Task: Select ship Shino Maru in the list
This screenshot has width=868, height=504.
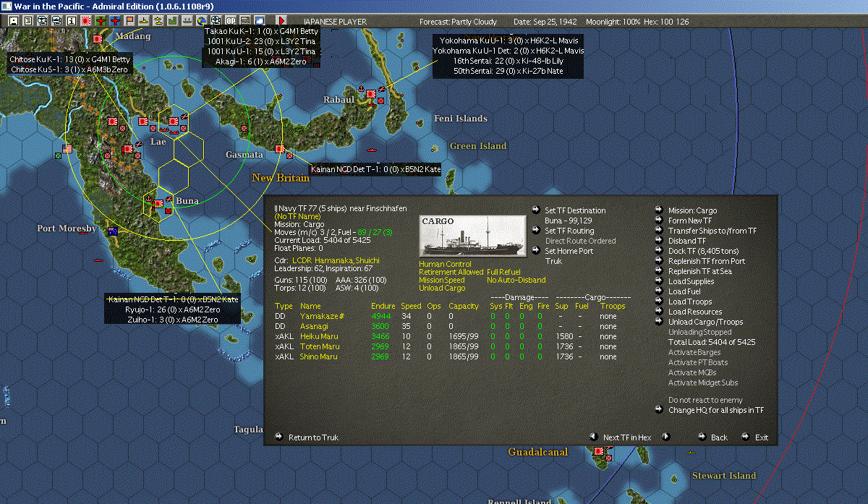Action: pyautogui.click(x=319, y=356)
